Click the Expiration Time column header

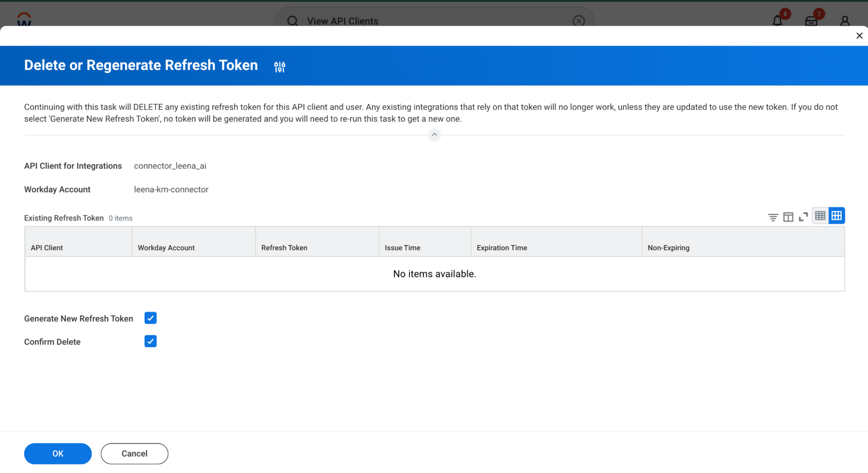502,248
